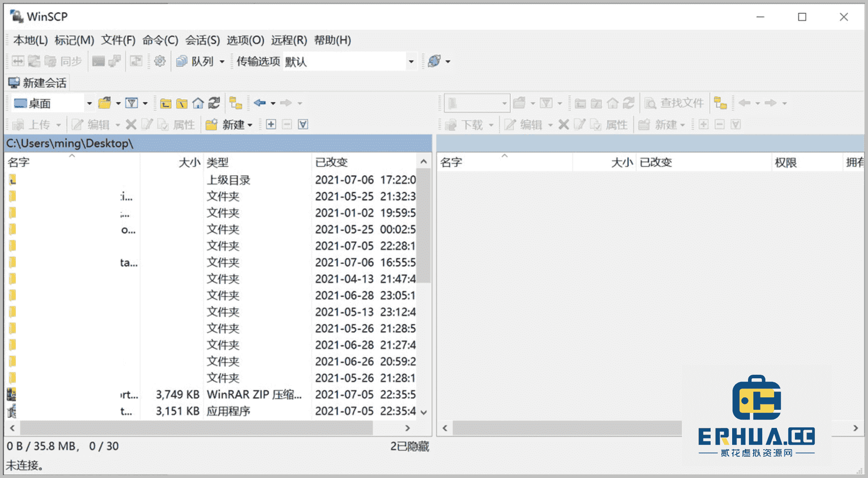Click the local scrollbar down arrow
The width and height of the screenshot is (868, 478).
point(424,412)
